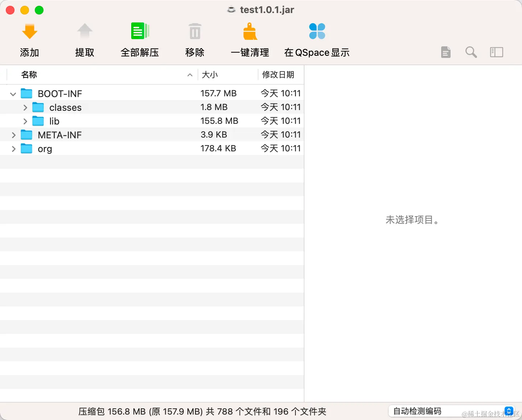The height and width of the screenshot is (420, 522).
Task: Click the 一键清理 broom icon
Action: click(x=250, y=31)
